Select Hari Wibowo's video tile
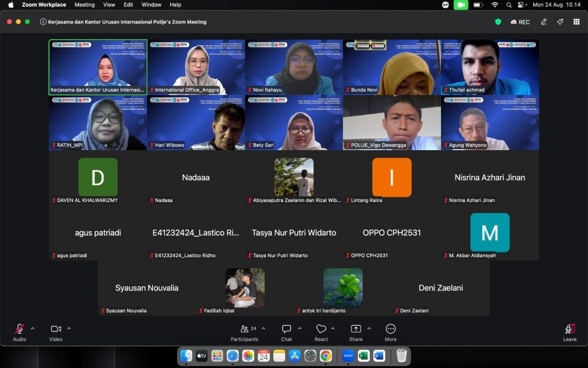Screen dimensions: 588x368 coord(196,122)
